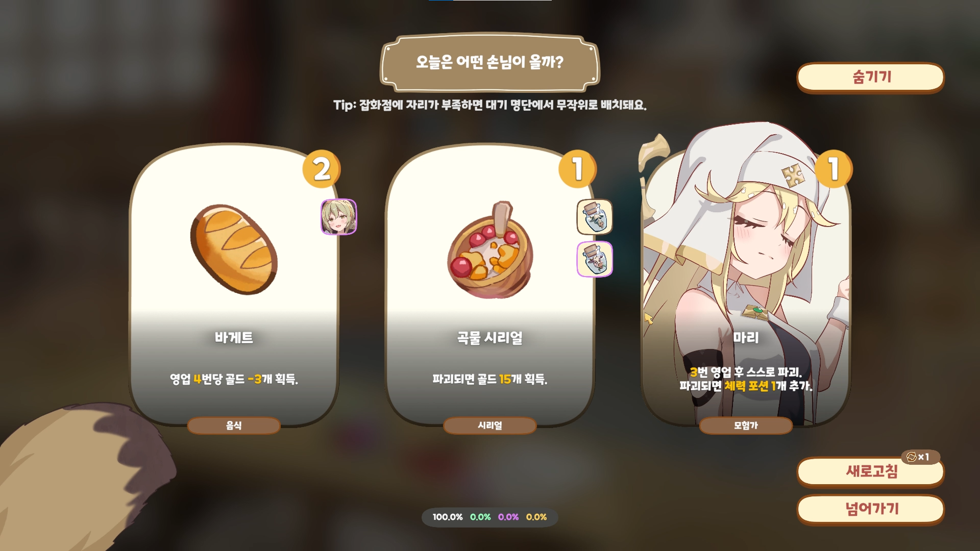The height and width of the screenshot is (551, 980).
Task: Click the 음식 category tag
Action: point(234,425)
